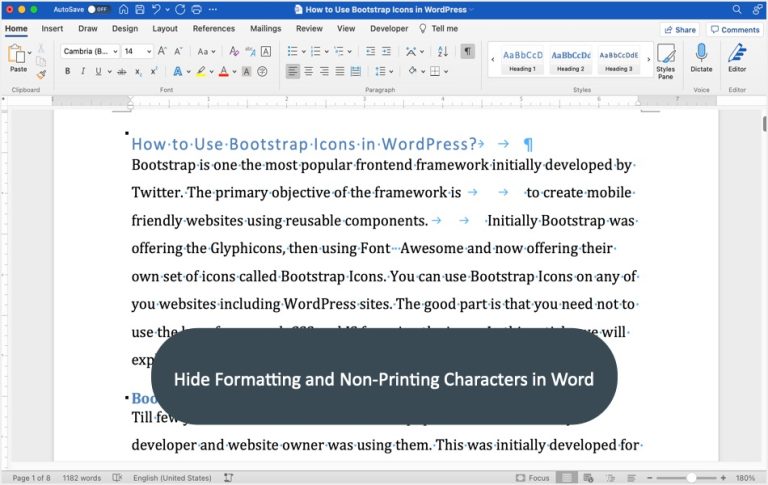Image resolution: width=768 pixels, height=485 pixels.
Task: Switch to the References tab
Action: (214, 29)
